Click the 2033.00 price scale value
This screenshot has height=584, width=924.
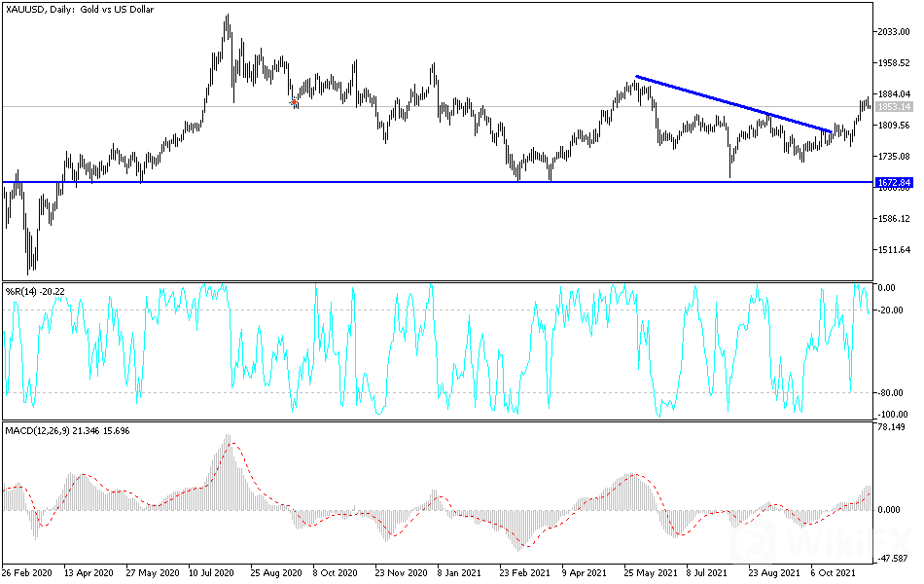click(x=893, y=32)
